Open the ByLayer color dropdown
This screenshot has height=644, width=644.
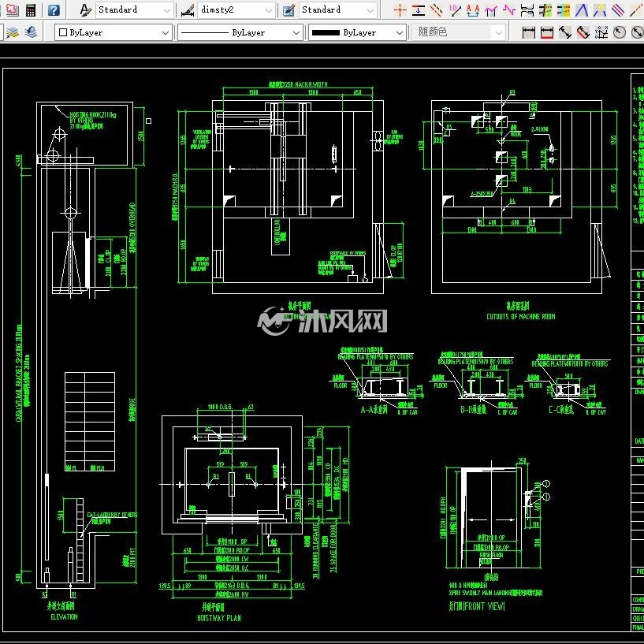coord(114,32)
